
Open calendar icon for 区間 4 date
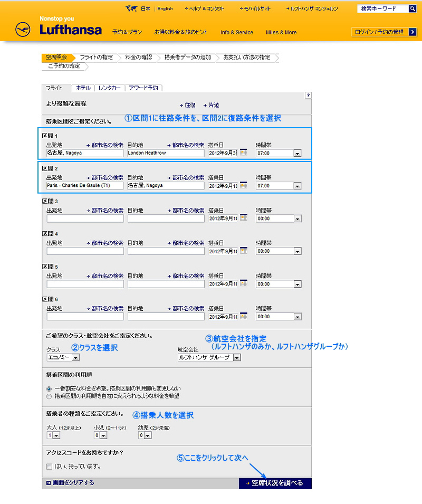pos(244,250)
